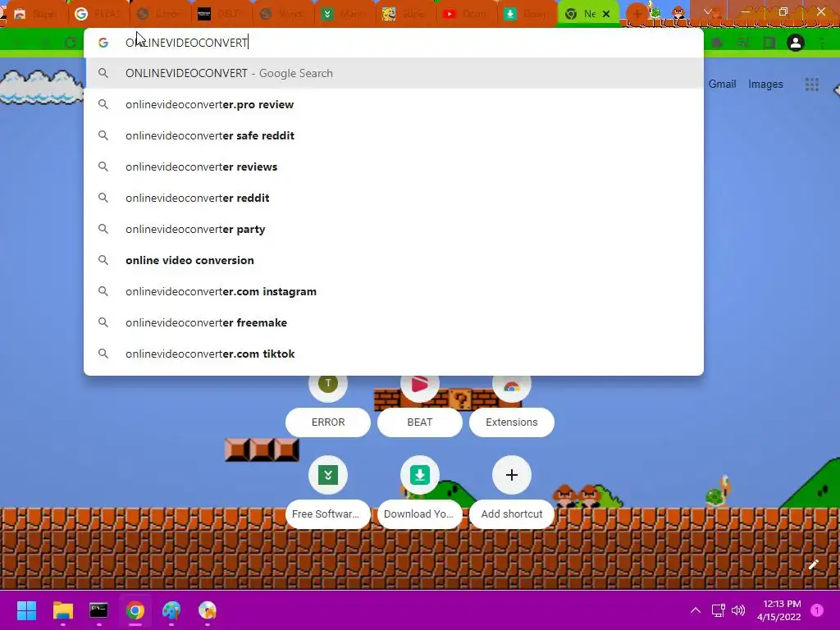The image size is (840, 630).
Task: Select the online video conversion suggestion
Action: click(394, 260)
